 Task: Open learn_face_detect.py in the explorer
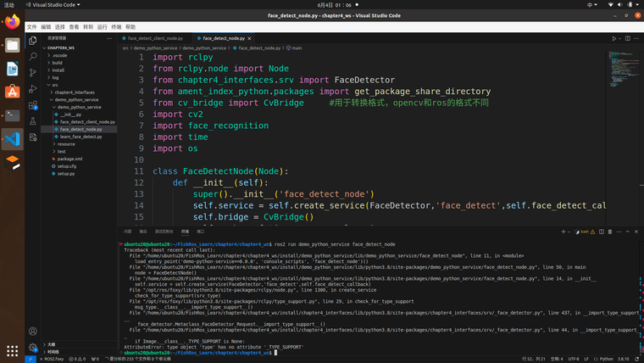(79, 137)
